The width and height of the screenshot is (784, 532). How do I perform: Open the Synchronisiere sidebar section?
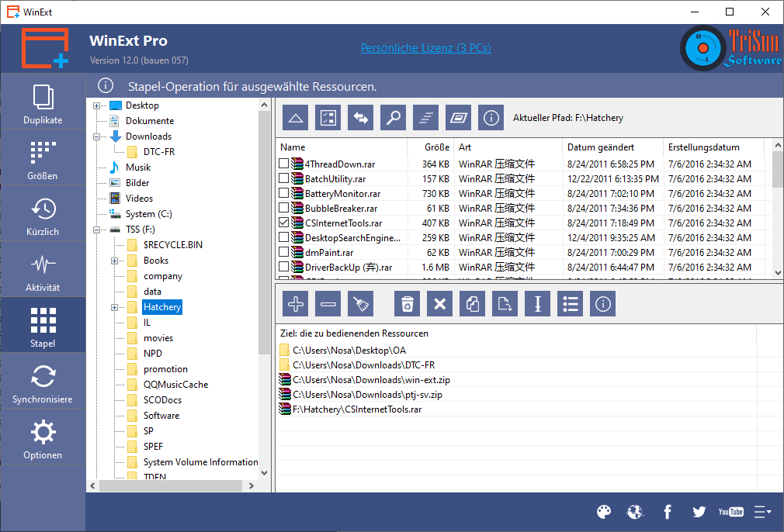[43, 382]
